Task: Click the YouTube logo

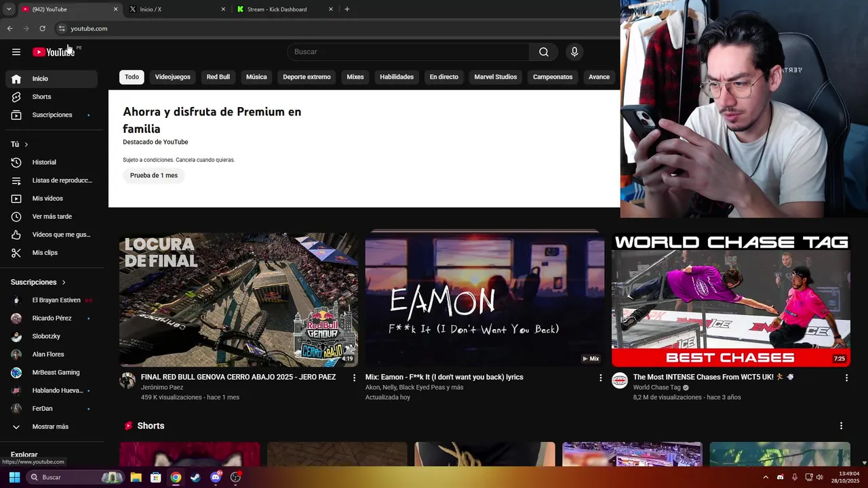Action: tap(54, 52)
